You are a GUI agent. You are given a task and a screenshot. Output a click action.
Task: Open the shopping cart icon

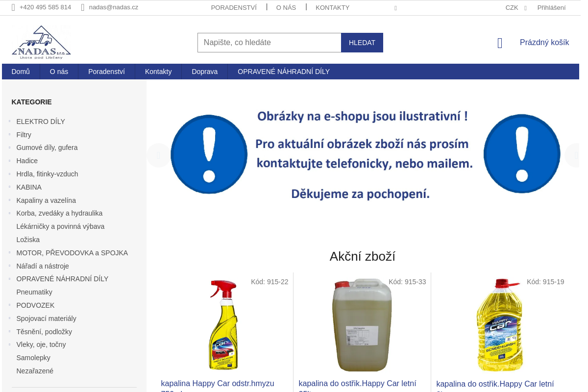tap(500, 43)
